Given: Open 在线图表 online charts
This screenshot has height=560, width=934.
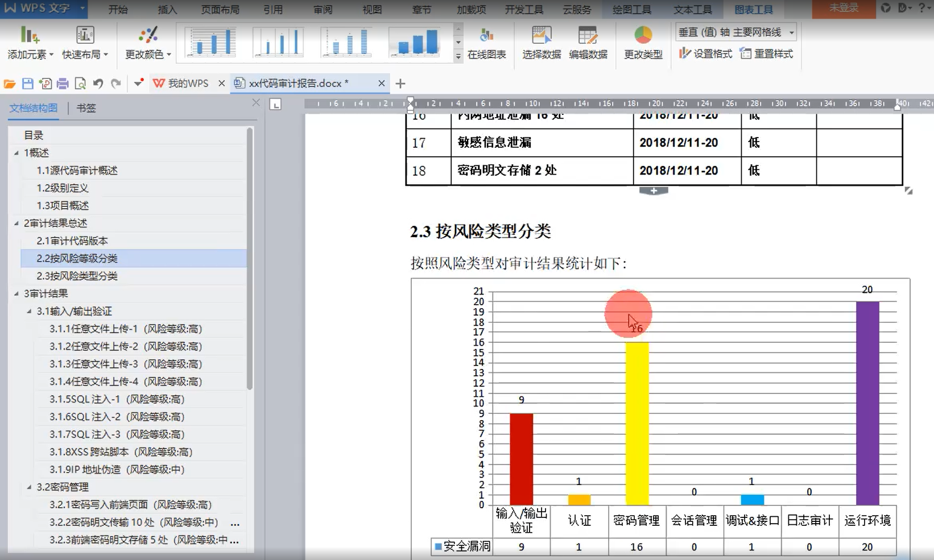Looking at the screenshot, I should click(486, 43).
